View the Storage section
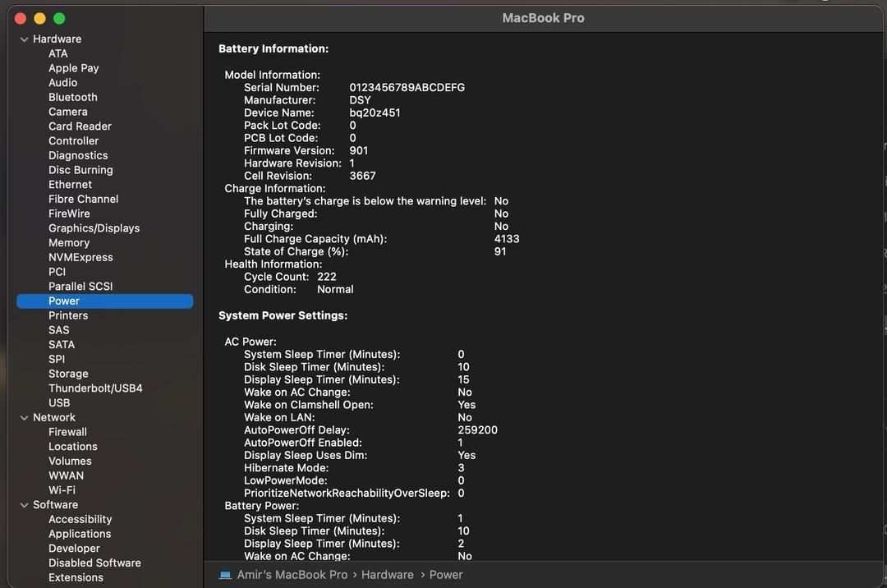 pos(68,374)
